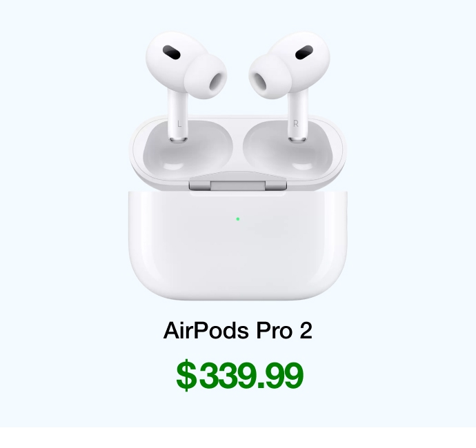Click the metal hinge of the case
476x448 pixels.
(x=238, y=185)
